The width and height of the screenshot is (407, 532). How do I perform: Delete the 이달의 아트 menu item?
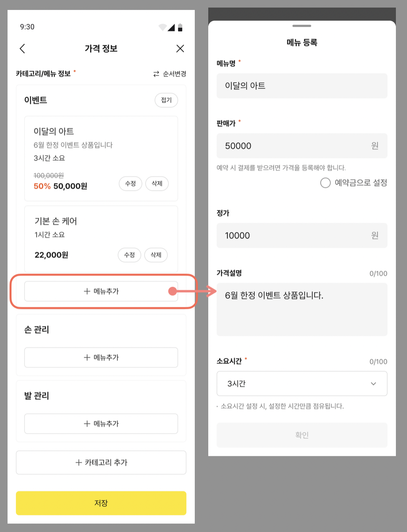click(157, 183)
